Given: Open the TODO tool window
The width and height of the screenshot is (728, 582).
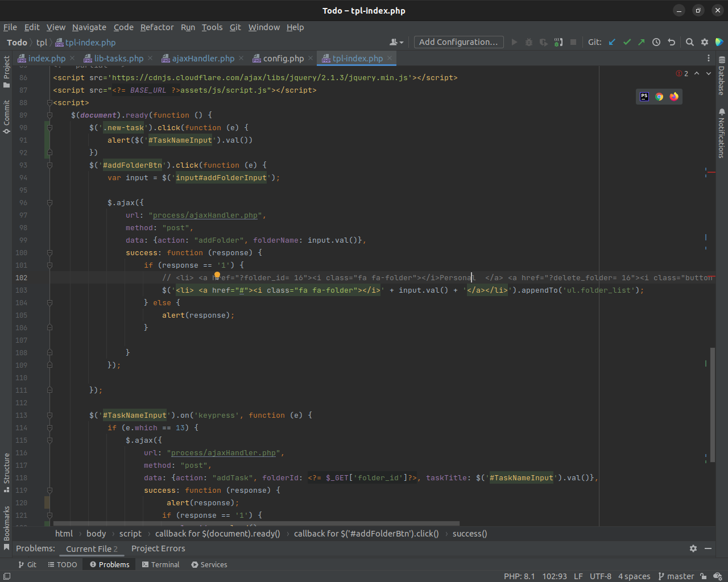Looking at the screenshot, I should tap(63, 564).
